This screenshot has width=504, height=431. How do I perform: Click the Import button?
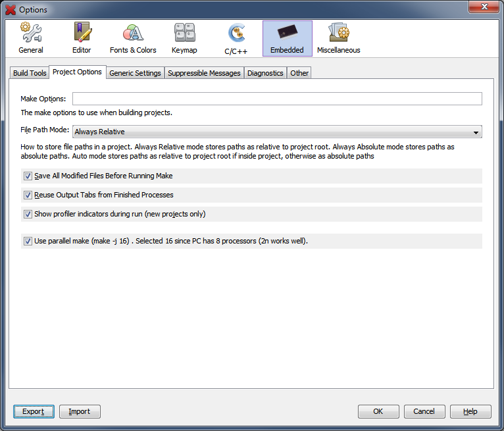(x=80, y=411)
